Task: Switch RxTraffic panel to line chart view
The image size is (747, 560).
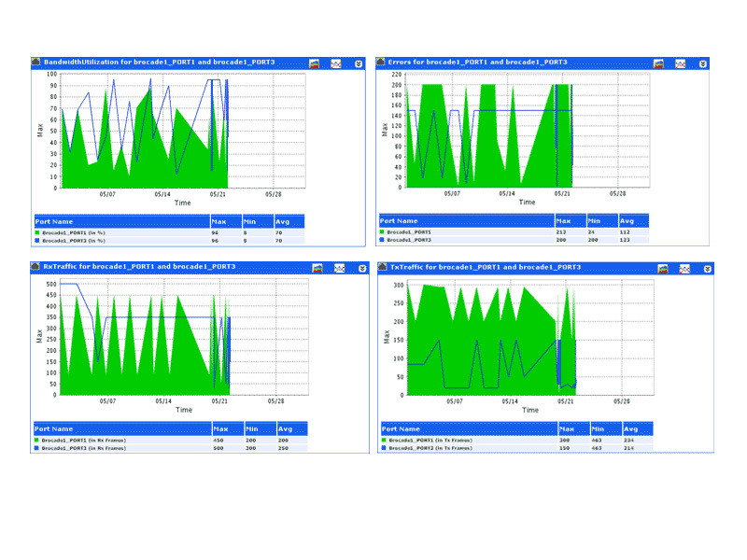Action: coord(339,268)
